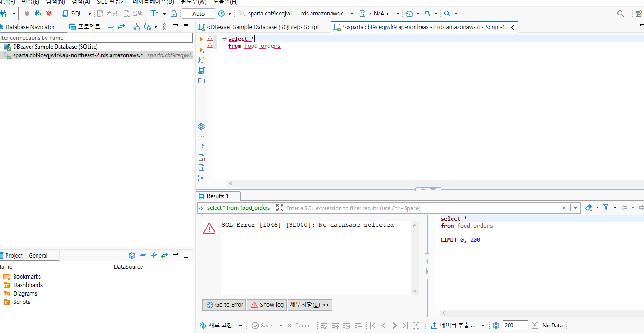
Task: Click the transaction log clock icon
Action: [221, 14]
